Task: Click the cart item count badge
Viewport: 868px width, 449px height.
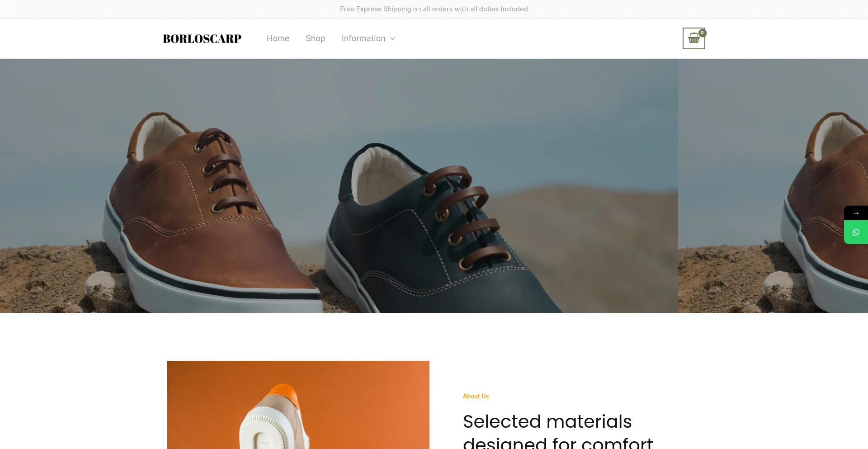Action: (x=702, y=33)
